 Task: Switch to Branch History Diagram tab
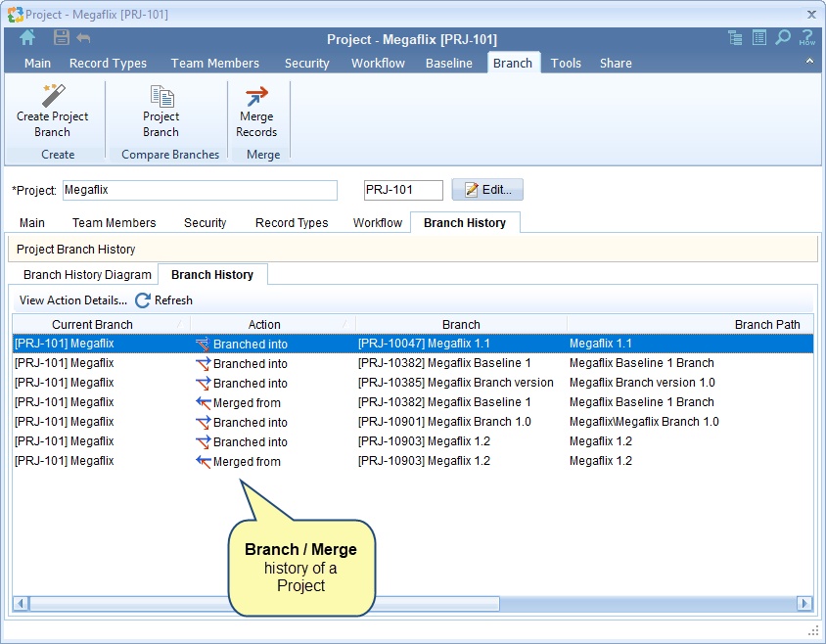coord(87,275)
